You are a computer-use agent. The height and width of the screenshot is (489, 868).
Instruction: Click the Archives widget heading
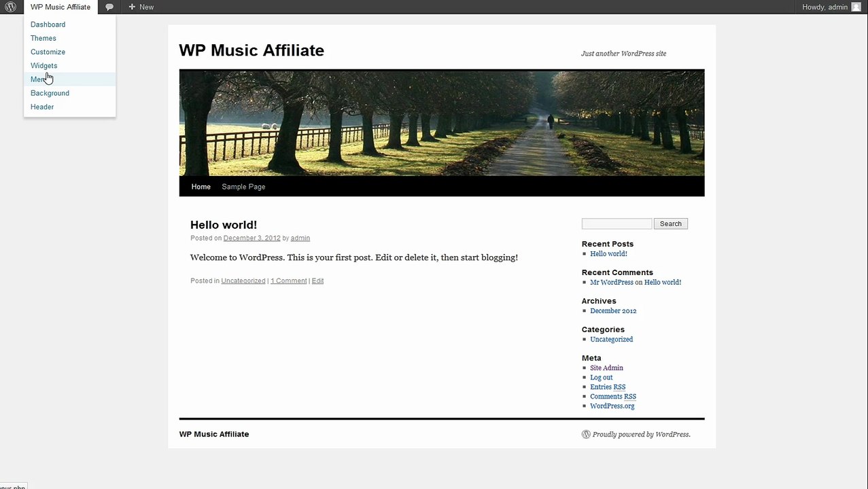click(x=599, y=301)
